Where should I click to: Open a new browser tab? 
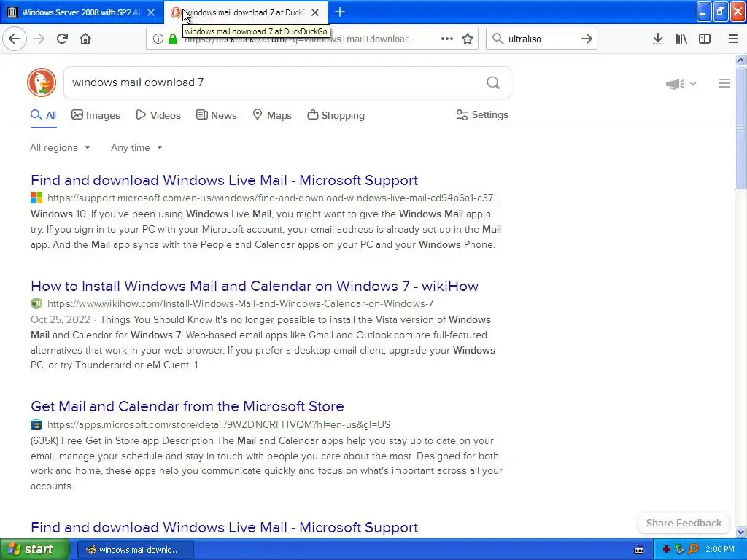pyautogui.click(x=340, y=12)
